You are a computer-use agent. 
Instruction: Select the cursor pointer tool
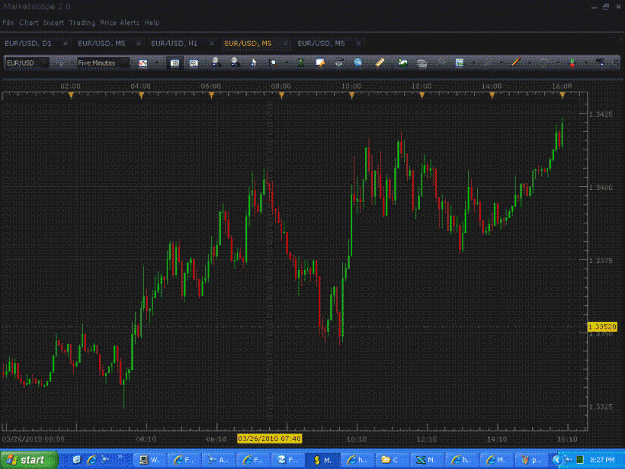tap(254, 63)
